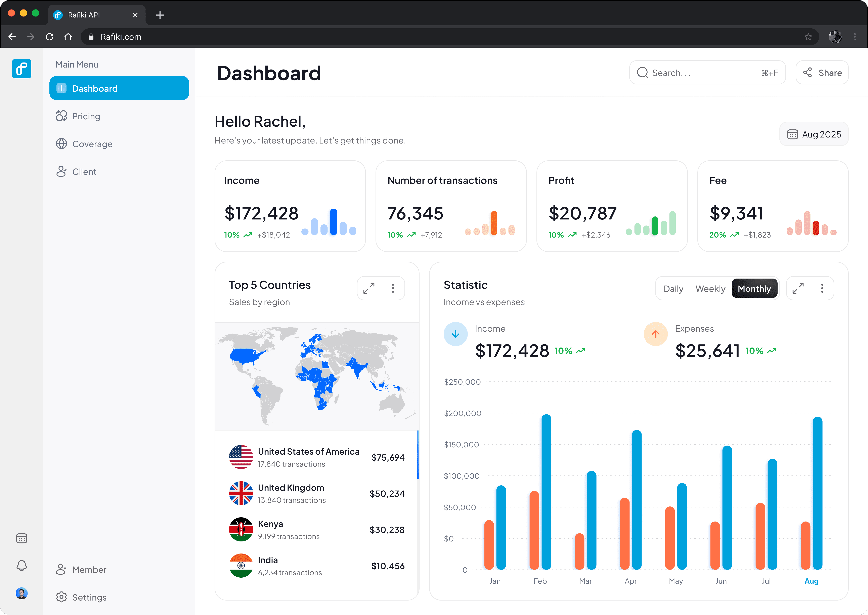
Task: Open the Client menu item
Action: pyautogui.click(x=119, y=172)
